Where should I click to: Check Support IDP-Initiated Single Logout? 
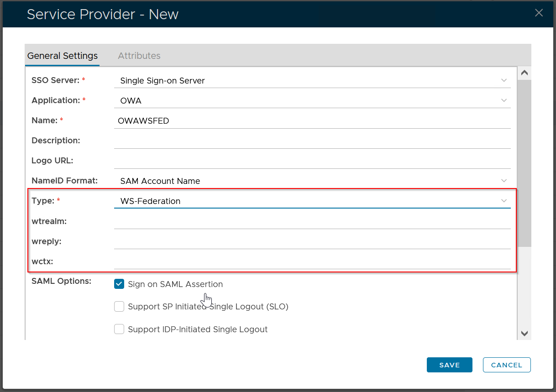point(119,329)
